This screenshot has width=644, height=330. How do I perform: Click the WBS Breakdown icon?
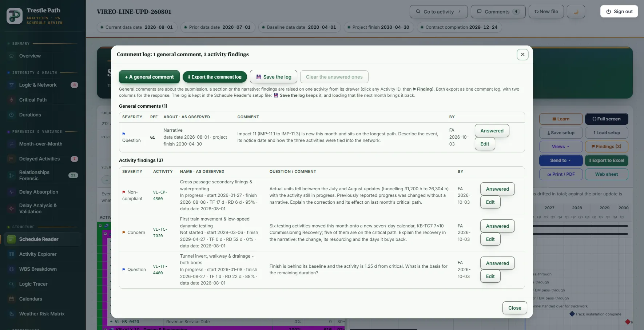tap(11, 269)
